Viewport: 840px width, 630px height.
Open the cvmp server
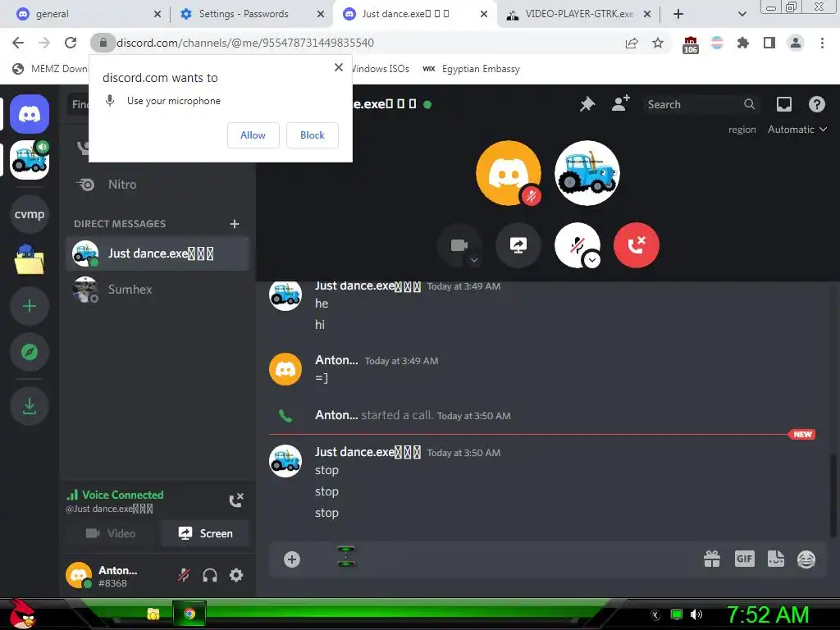(x=30, y=214)
